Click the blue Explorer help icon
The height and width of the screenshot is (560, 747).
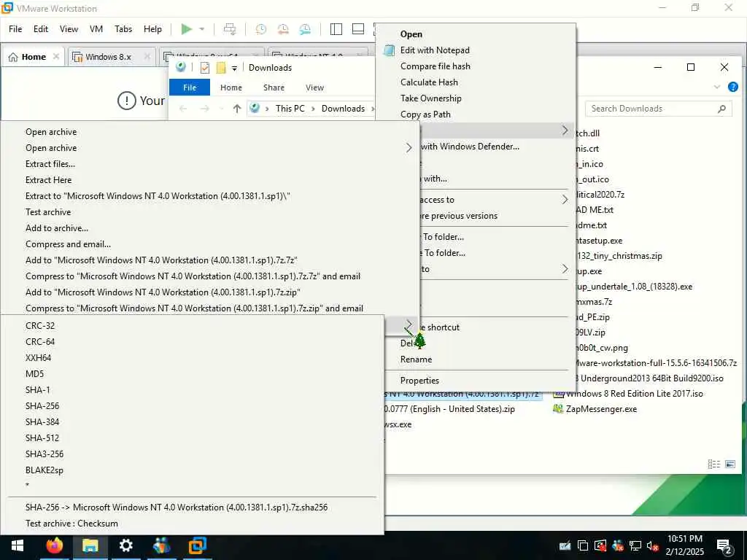[x=732, y=87]
